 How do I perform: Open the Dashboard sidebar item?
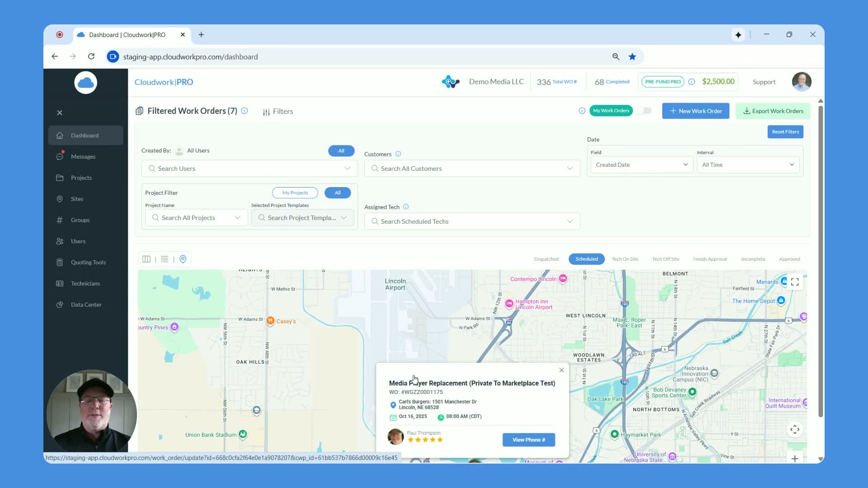[x=85, y=136]
